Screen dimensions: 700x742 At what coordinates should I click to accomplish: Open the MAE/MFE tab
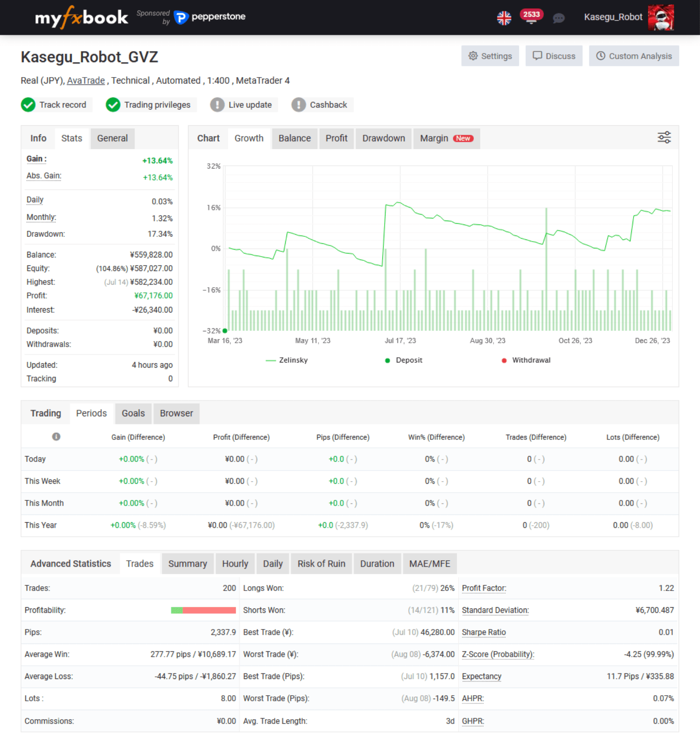430,564
